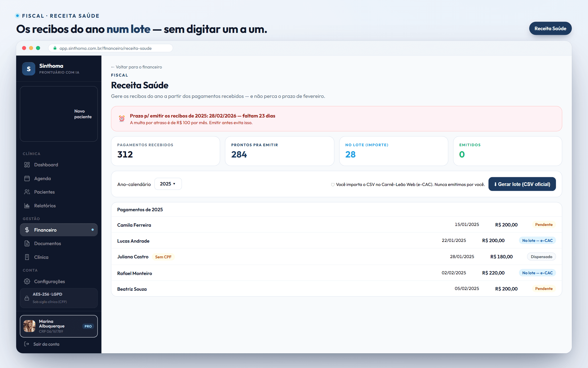The height and width of the screenshot is (368, 588).
Task: Click the Dashboard grid icon
Action: (x=27, y=165)
